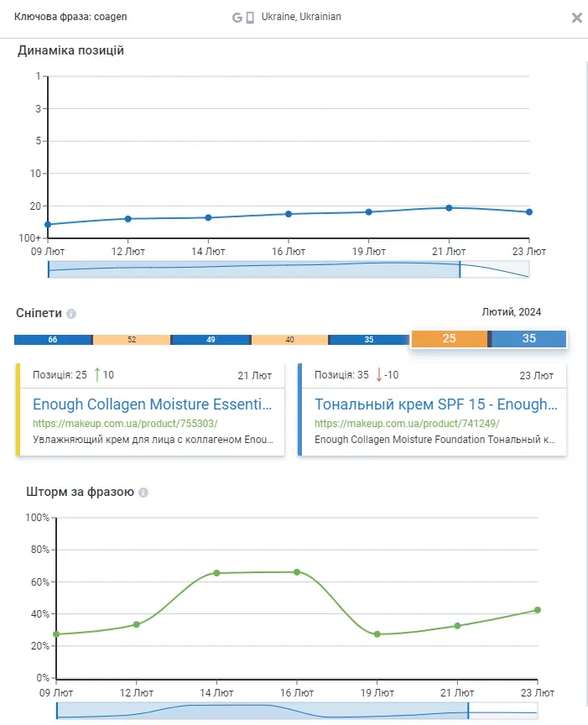Click storm chart point for 09 Лют
This screenshot has height=725, width=588.
click(x=56, y=634)
